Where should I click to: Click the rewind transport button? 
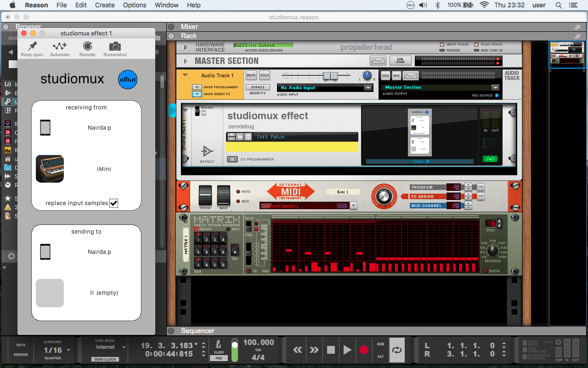298,350
